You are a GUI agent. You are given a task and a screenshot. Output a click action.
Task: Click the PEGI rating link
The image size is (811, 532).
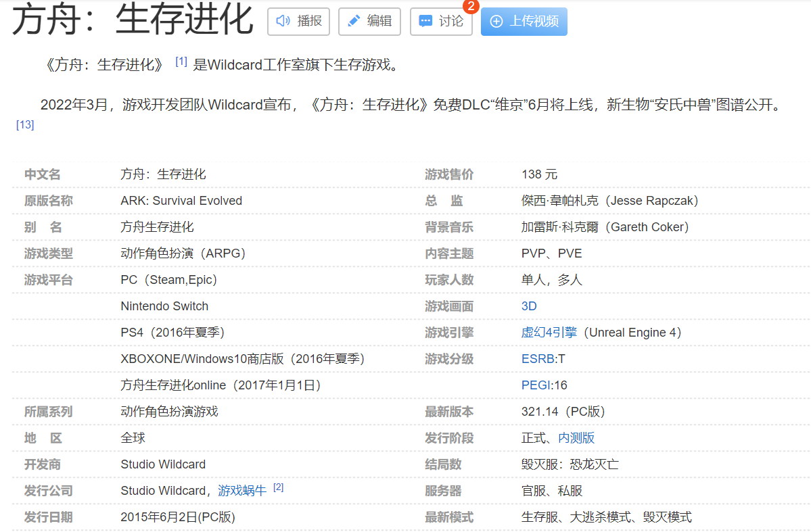click(537, 385)
